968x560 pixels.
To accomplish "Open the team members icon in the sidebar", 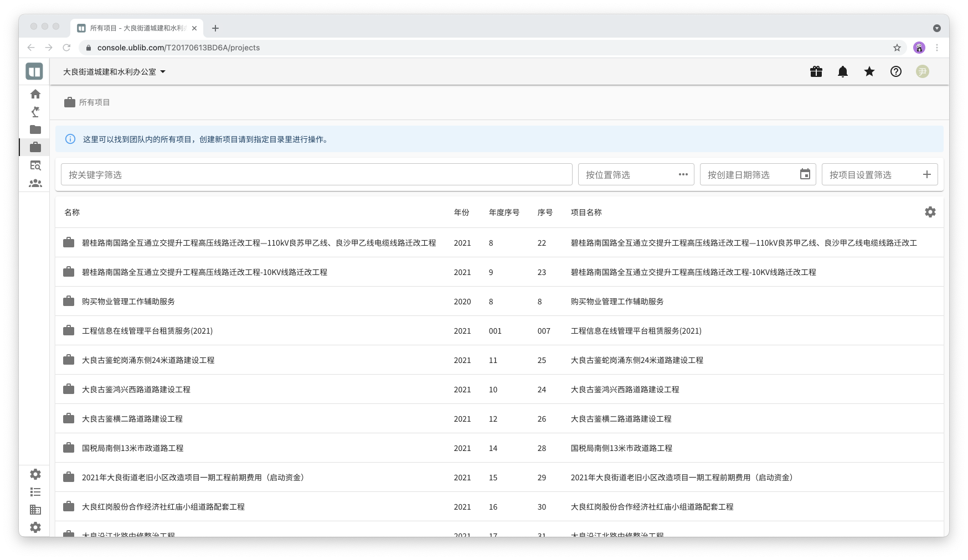I will pyautogui.click(x=35, y=183).
